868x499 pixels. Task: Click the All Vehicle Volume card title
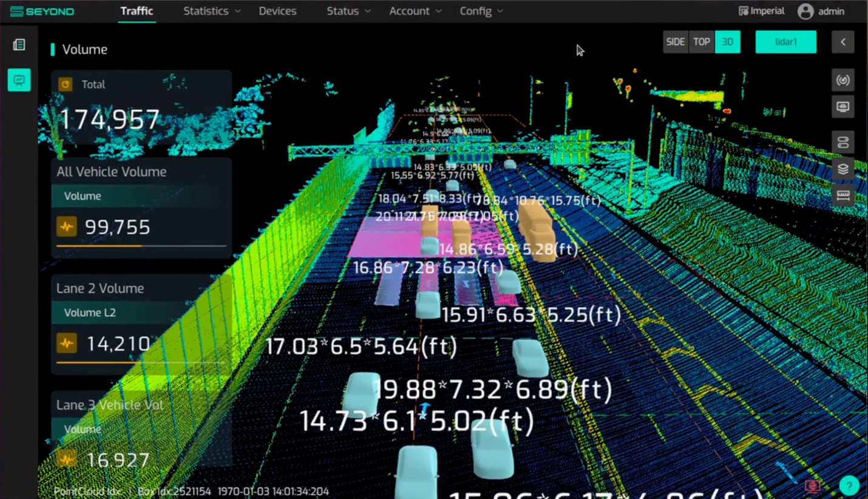[x=112, y=172]
